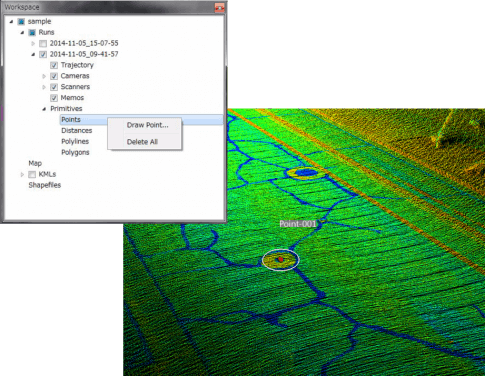Disable the Cameras checkbox
The height and width of the screenshot is (376, 485).
pyautogui.click(x=54, y=76)
